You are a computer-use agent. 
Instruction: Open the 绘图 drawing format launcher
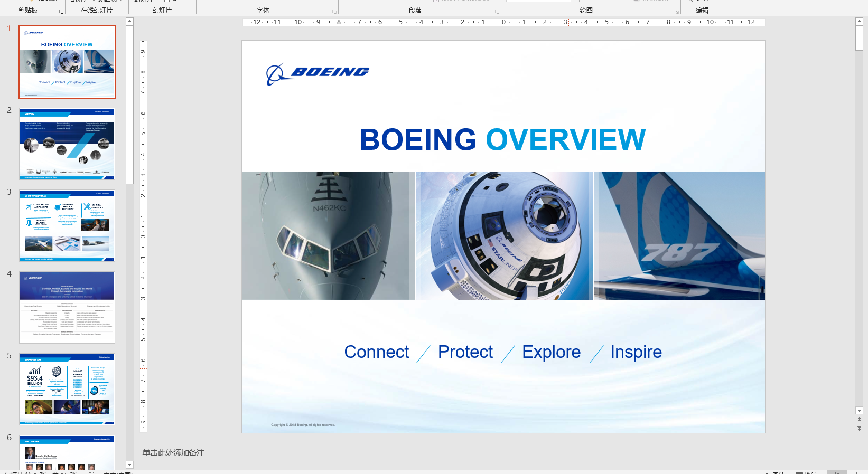coord(677,11)
